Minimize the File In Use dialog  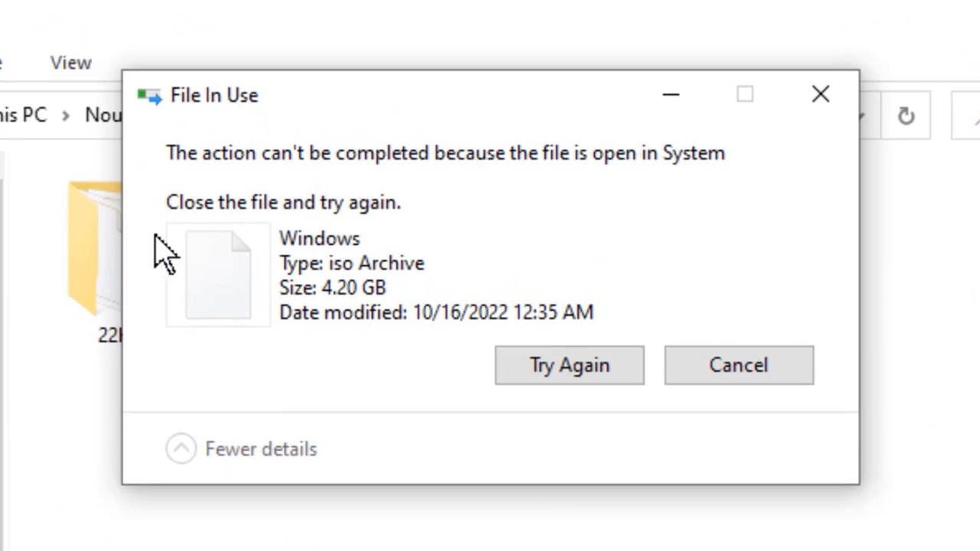pos(671,95)
